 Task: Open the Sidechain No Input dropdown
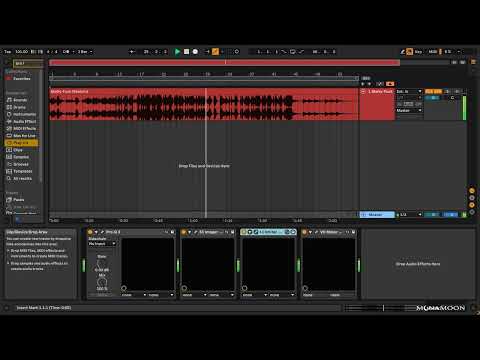pyautogui.click(x=102, y=244)
